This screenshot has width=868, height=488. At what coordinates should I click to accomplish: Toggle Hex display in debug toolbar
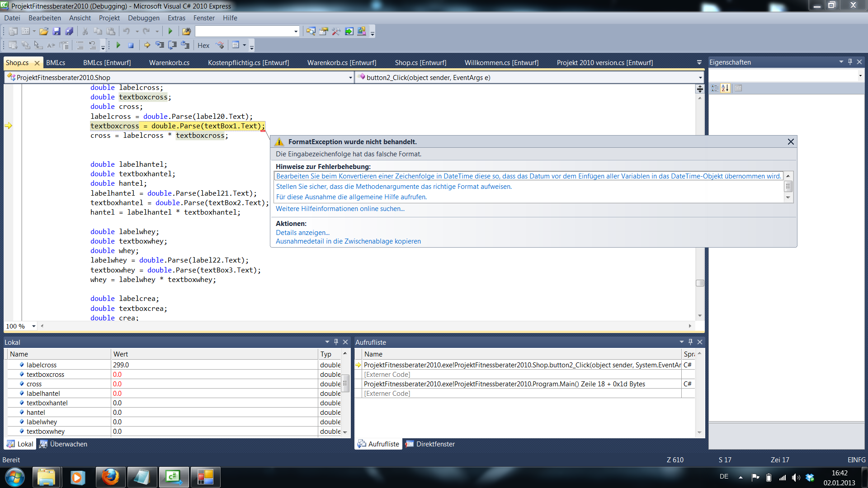click(x=203, y=45)
